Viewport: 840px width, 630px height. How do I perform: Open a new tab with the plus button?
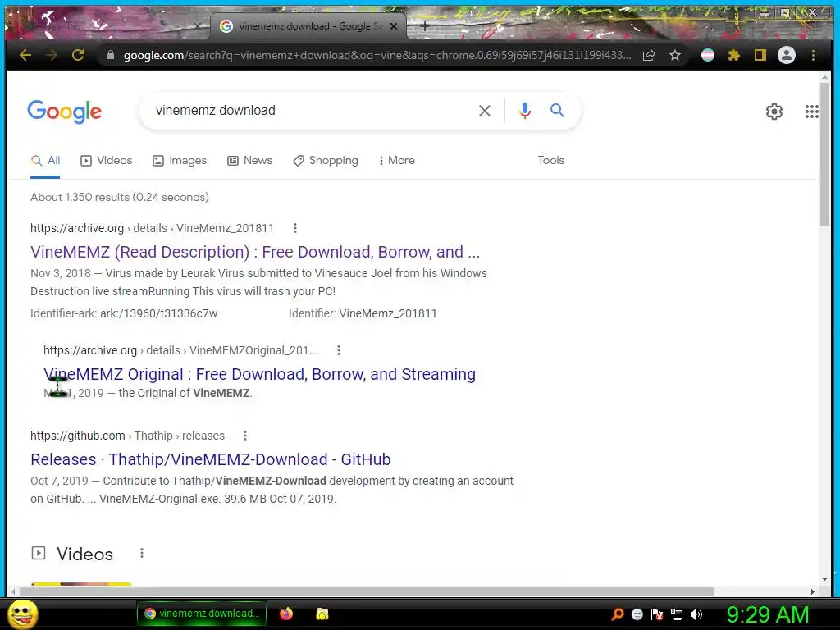[424, 26]
